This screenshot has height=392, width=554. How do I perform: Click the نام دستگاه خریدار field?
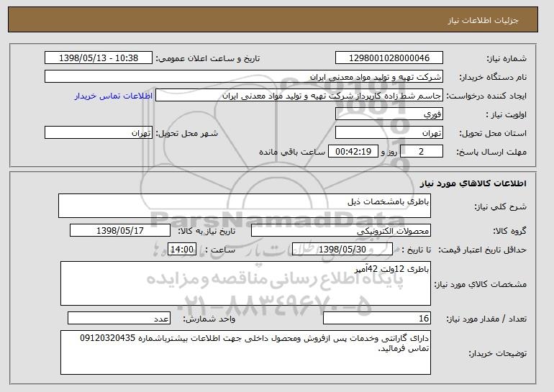244,77
